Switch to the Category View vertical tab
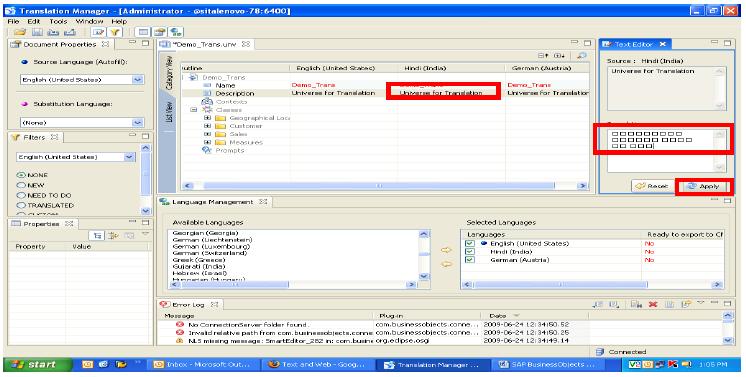 pos(169,73)
